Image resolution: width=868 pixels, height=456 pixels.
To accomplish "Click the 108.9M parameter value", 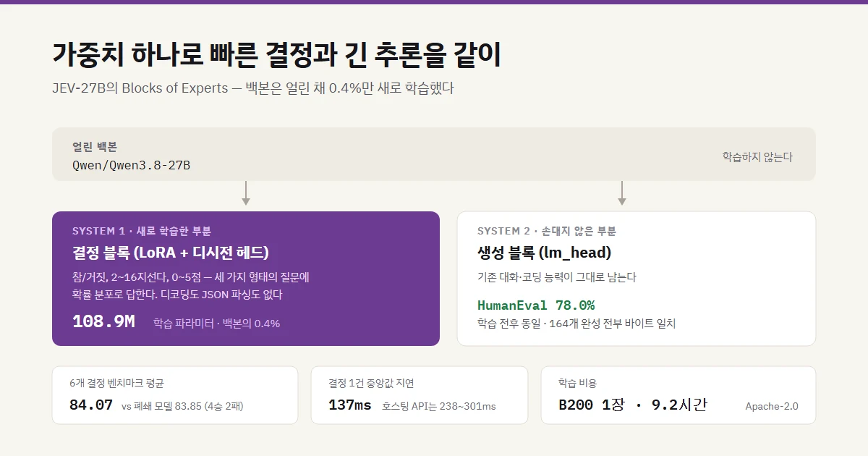I will (103, 322).
